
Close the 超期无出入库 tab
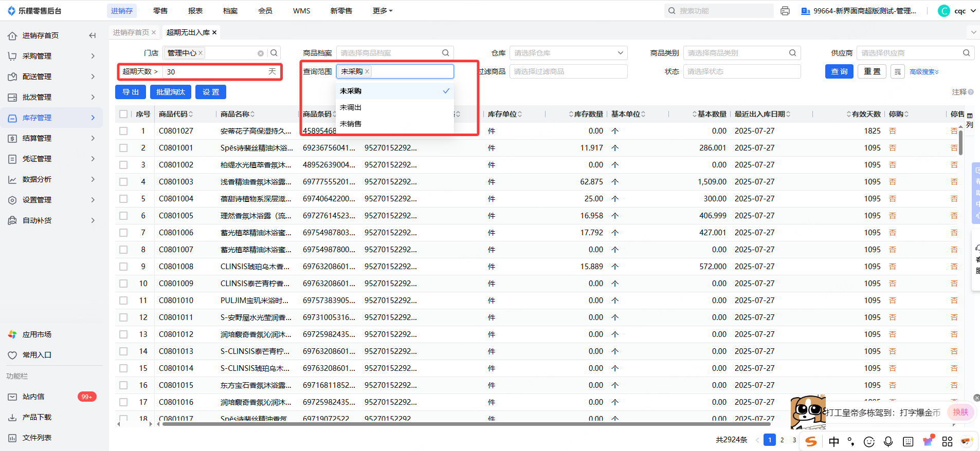point(214,32)
